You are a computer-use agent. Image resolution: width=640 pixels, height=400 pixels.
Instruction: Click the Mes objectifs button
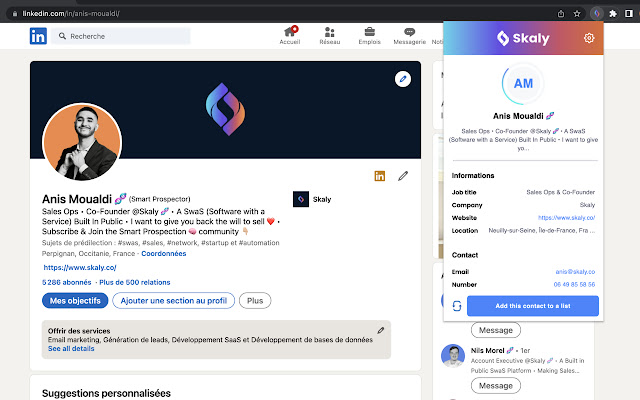75,301
